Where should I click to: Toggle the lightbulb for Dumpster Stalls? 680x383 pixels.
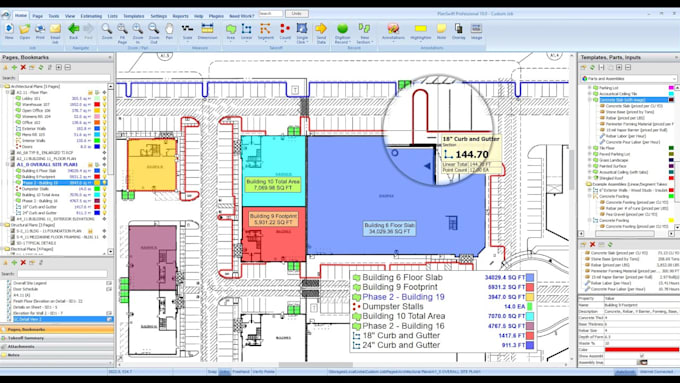click(104, 189)
